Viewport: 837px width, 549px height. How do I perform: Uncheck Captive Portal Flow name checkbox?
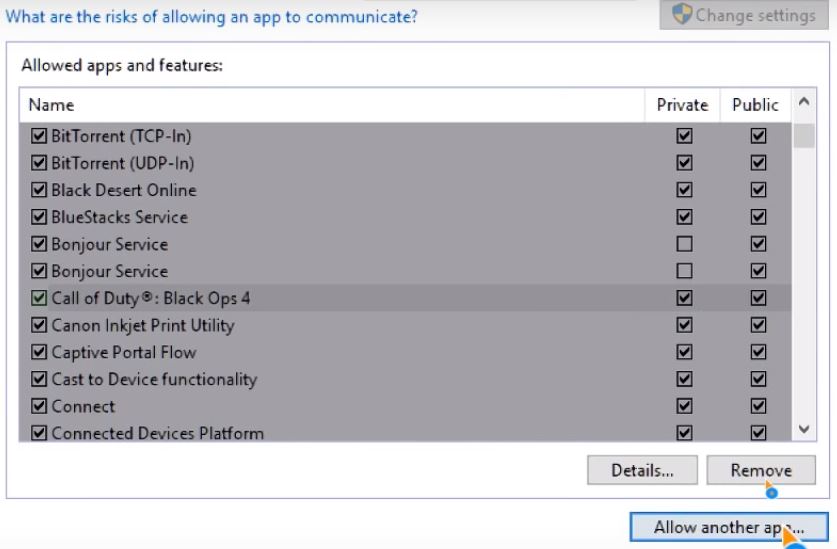click(38, 352)
